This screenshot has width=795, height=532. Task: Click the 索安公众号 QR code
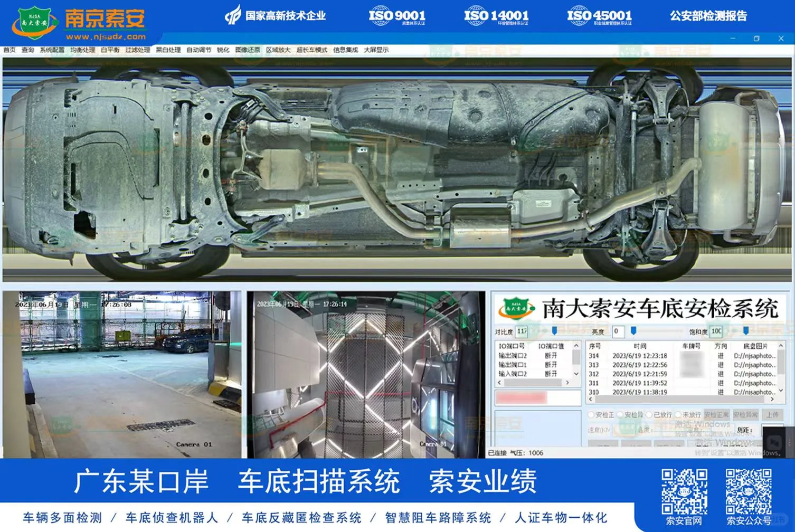(x=749, y=491)
